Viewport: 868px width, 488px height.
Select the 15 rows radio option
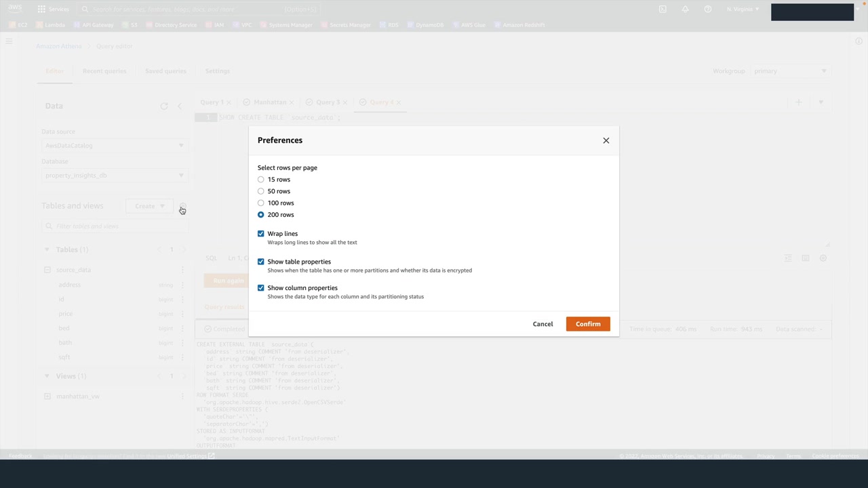261,180
